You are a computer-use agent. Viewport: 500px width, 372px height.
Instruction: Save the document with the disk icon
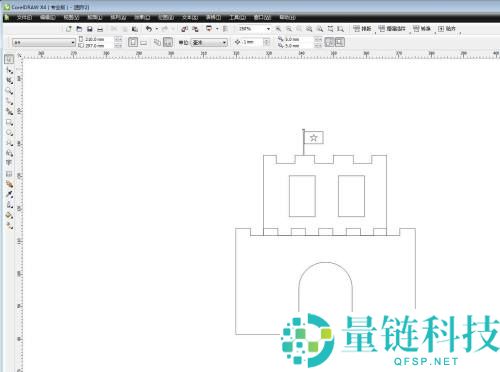(89, 29)
